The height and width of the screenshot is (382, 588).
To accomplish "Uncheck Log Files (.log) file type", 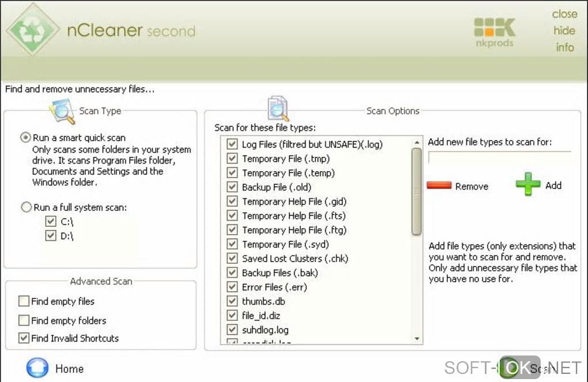I will click(x=232, y=144).
